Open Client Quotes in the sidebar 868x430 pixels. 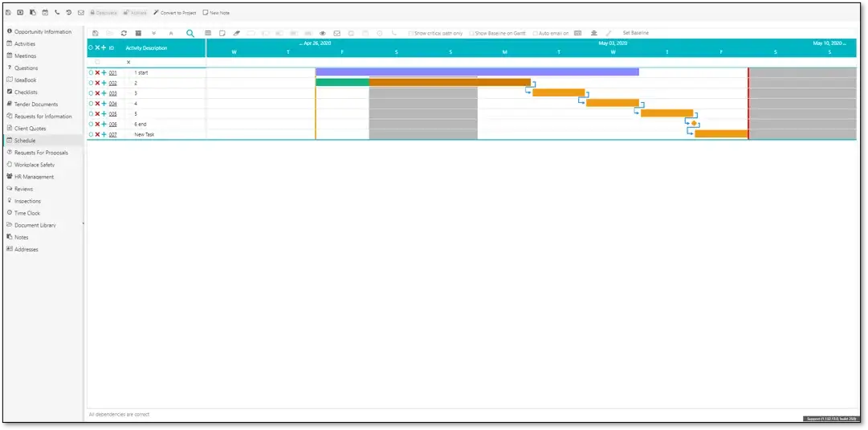tap(26, 129)
